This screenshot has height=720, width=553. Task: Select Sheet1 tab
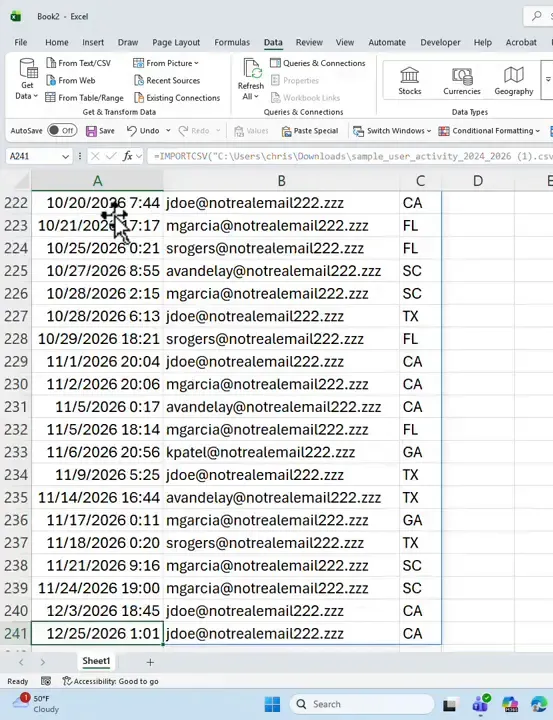click(96, 661)
